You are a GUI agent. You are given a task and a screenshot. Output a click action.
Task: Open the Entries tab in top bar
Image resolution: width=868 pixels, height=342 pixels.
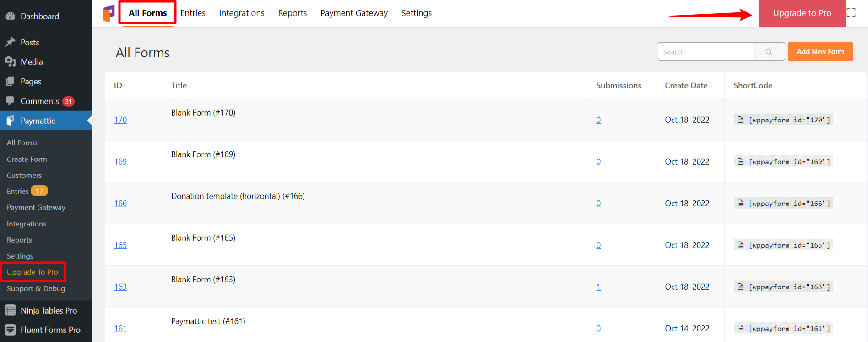pyautogui.click(x=193, y=13)
